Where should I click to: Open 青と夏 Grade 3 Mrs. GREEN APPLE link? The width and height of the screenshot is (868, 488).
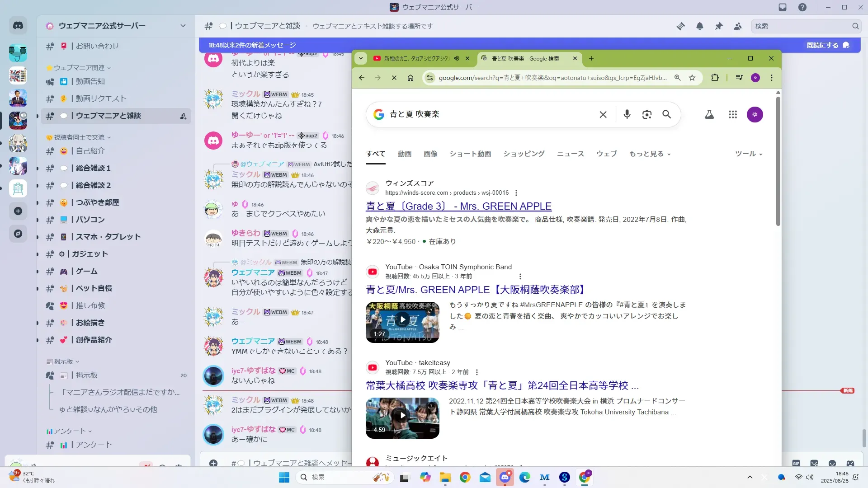458,206
